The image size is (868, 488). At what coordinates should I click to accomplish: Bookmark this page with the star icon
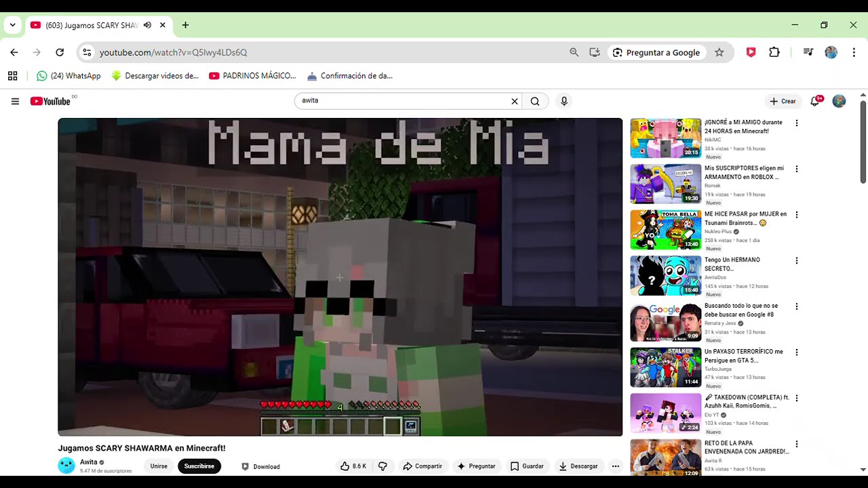(x=719, y=52)
